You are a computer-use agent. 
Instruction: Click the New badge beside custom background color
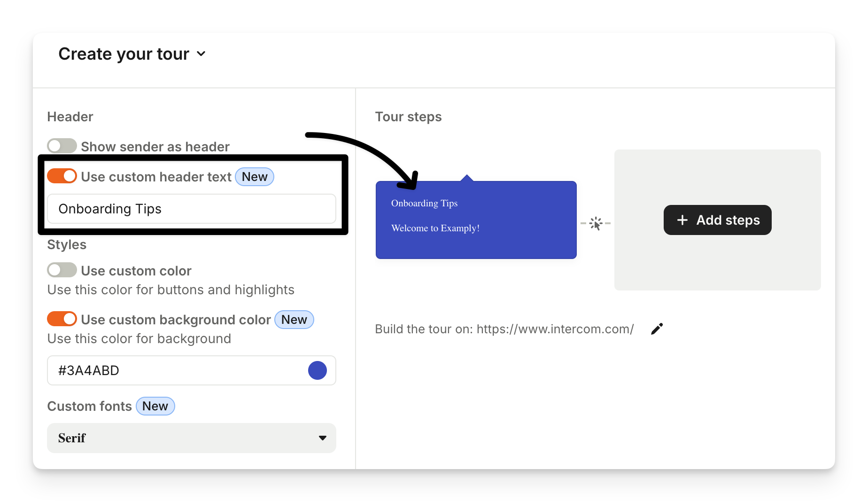coord(294,320)
